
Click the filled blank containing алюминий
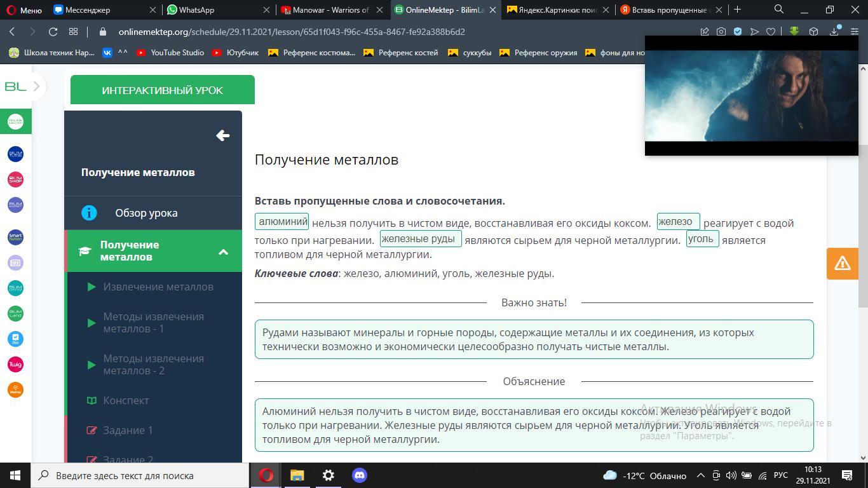pos(281,221)
